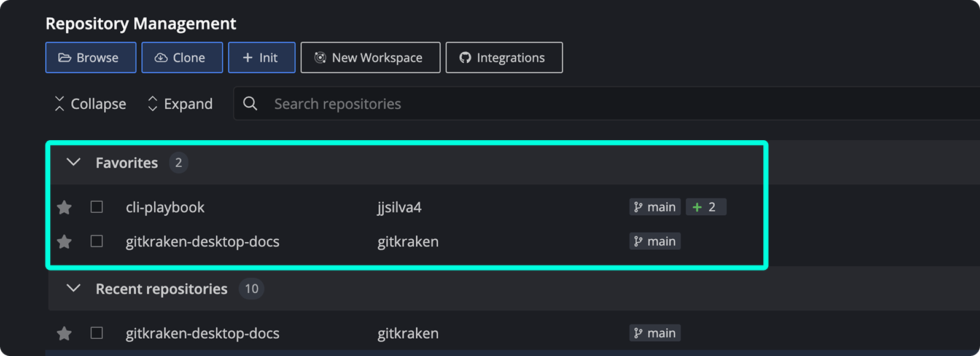The image size is (980, 356).
Task: Click the Recent repositories header label
Action: coord(161,289)
